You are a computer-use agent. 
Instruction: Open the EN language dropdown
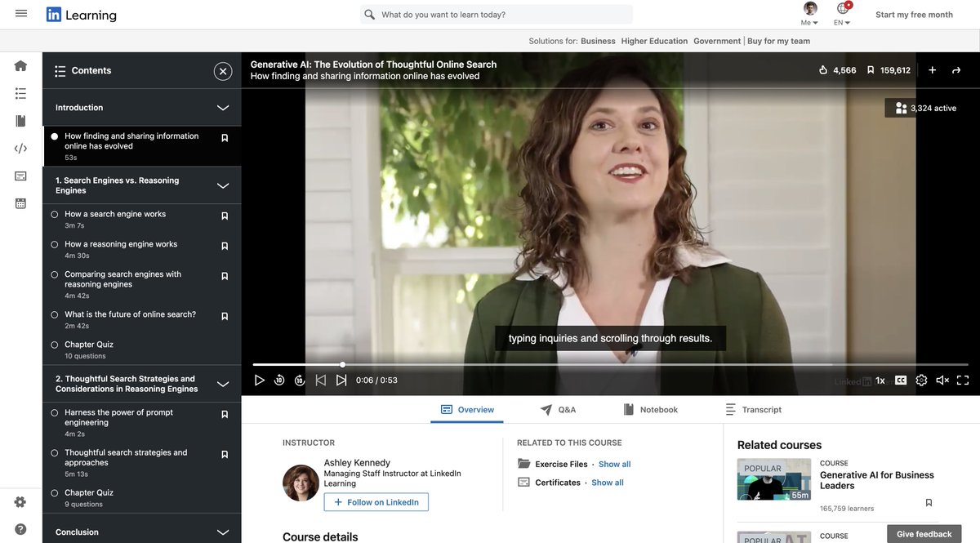coord(843,14)
